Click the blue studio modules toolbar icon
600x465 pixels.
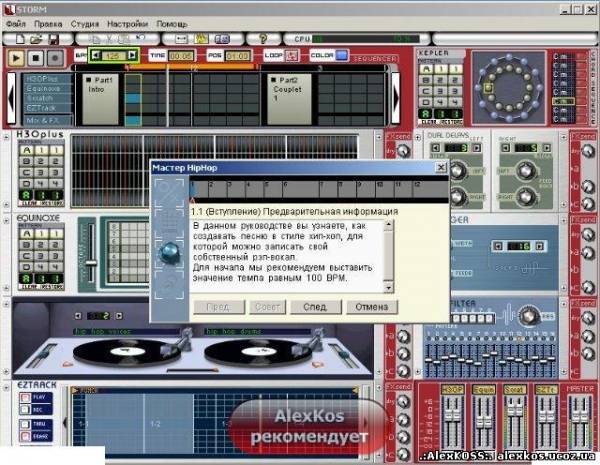pyautogui.click(x=222, y=39)
